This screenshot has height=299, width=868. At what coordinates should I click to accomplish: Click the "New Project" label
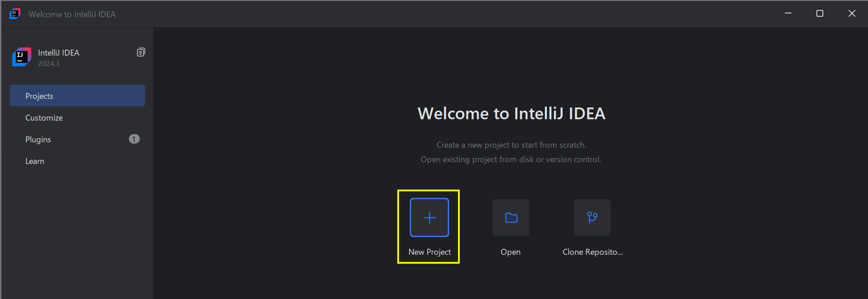pyautogui.click(x=430, y=252)
